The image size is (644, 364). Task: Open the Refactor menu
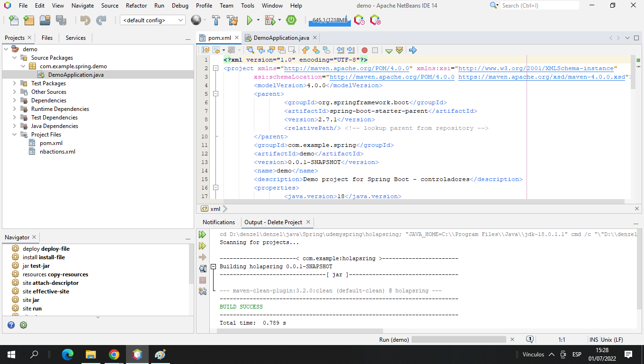coord(136,5)
